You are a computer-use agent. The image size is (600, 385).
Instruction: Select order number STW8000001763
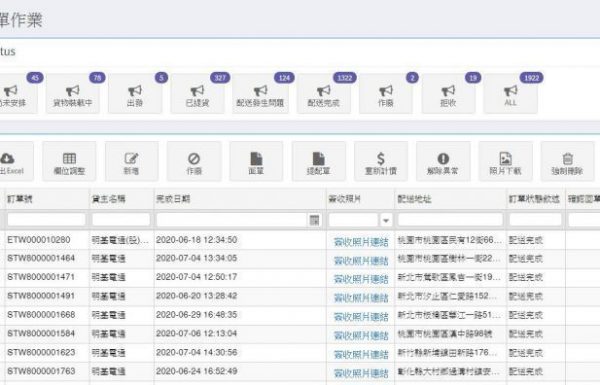41,371
